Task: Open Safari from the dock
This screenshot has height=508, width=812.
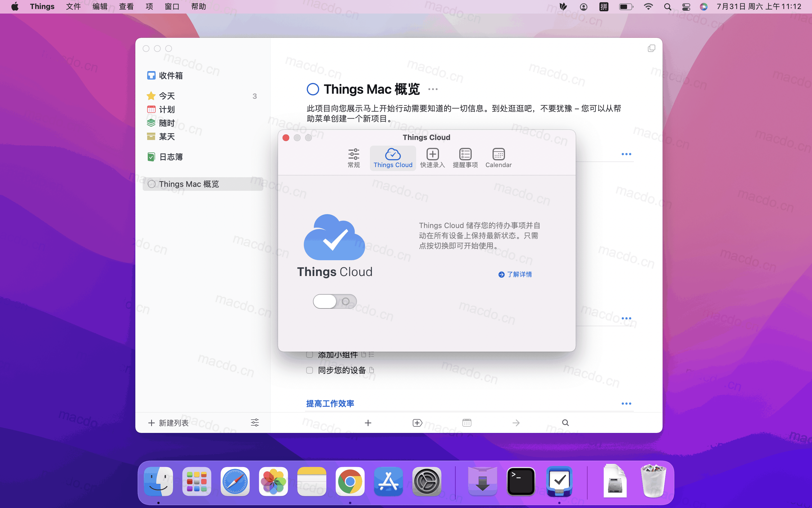Action: click(235, 481)
